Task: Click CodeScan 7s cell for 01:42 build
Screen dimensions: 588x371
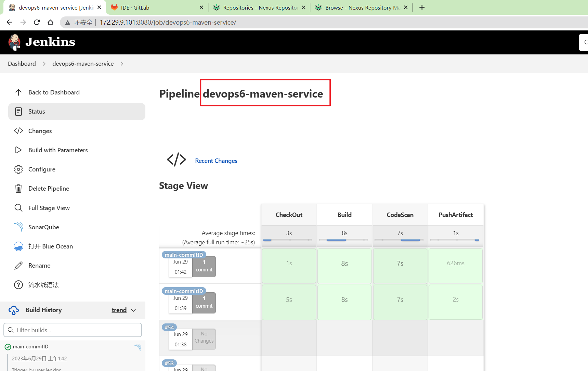Action: (x=400, y=266)
